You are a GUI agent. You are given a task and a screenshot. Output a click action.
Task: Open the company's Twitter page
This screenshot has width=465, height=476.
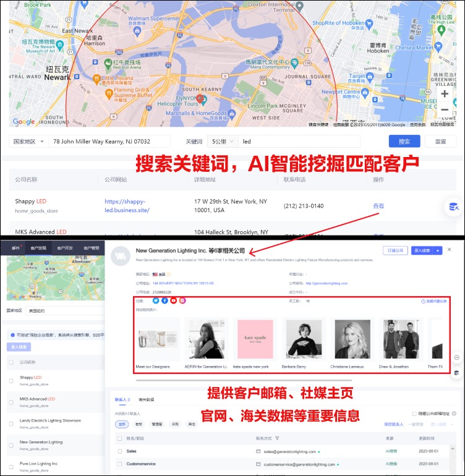click(x=156, y=300)
